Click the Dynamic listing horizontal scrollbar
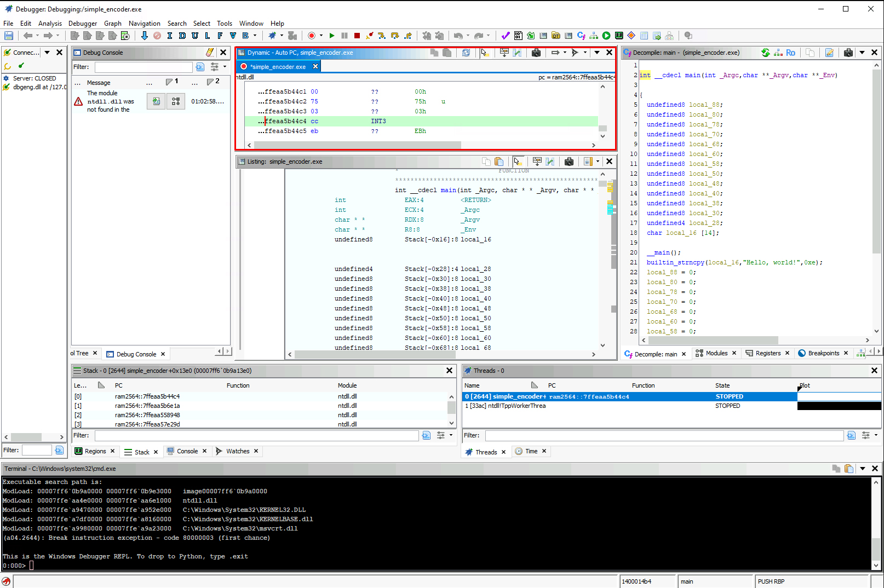The height and width of the screenshot is (588, 884). 357,145
